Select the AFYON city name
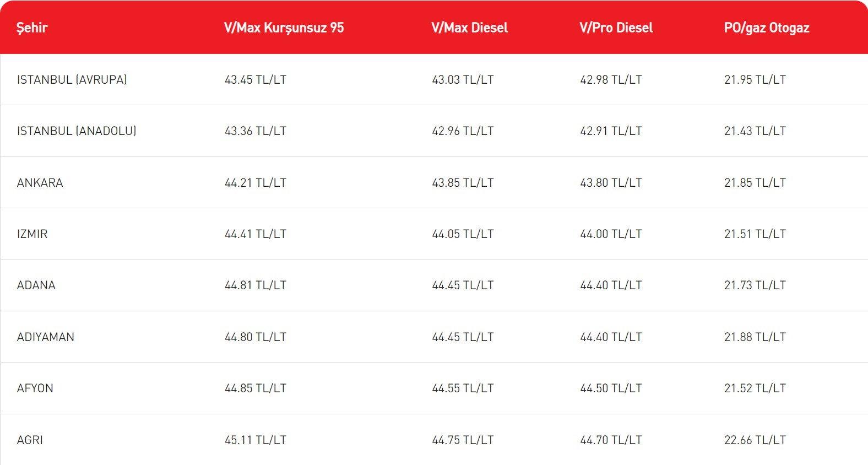 35,388
